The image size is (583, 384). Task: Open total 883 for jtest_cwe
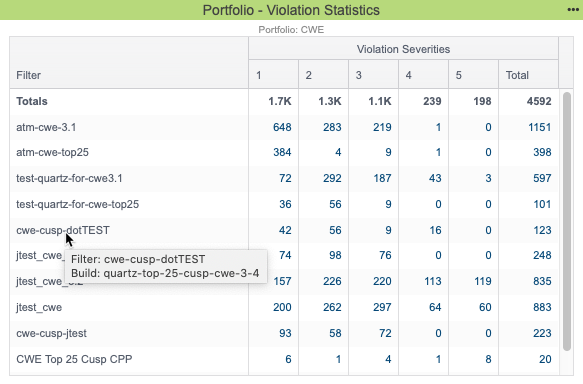542,307
